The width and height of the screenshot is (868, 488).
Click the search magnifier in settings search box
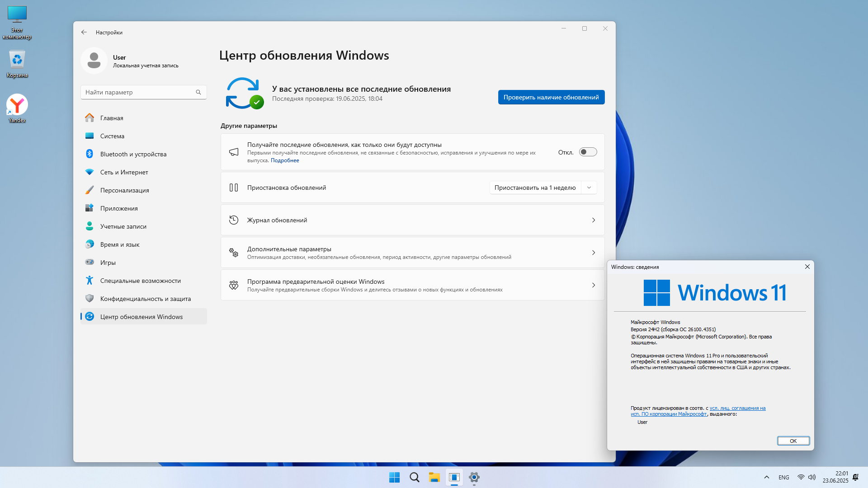tap(198, 92)
